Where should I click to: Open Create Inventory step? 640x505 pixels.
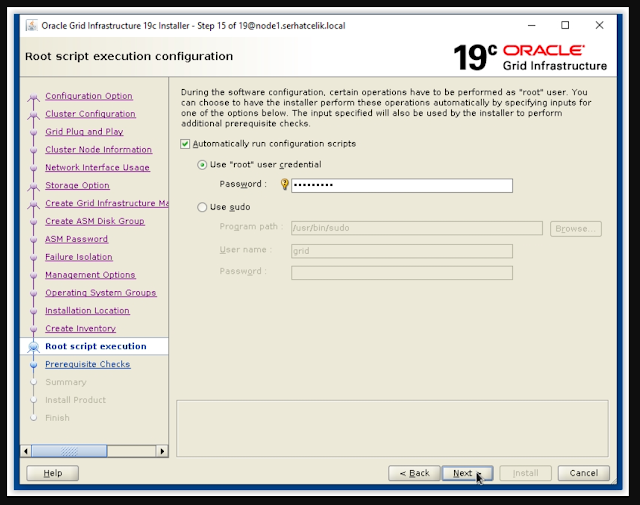(x=80, y=329)
